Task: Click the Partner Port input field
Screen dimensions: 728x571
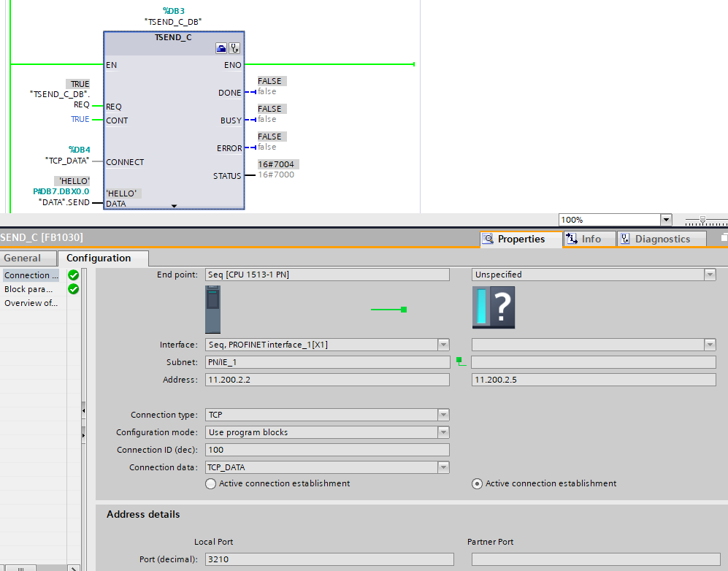Action: 593,559
